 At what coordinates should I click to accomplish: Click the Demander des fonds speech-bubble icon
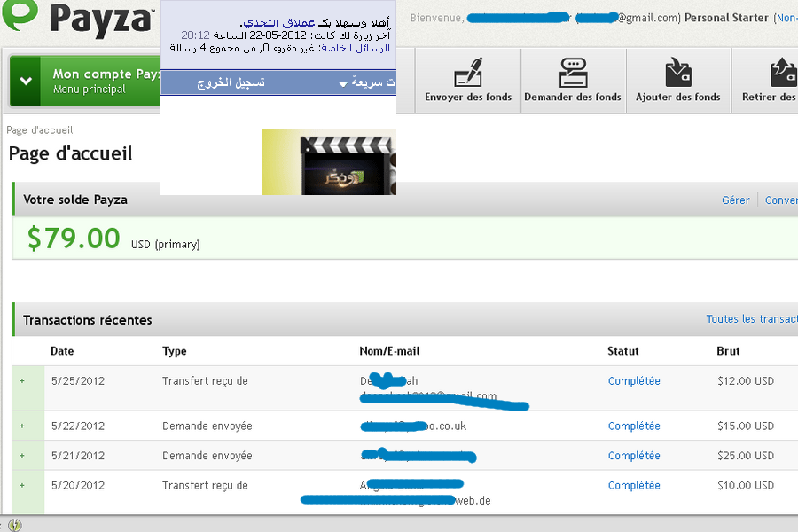coord(573,73)
